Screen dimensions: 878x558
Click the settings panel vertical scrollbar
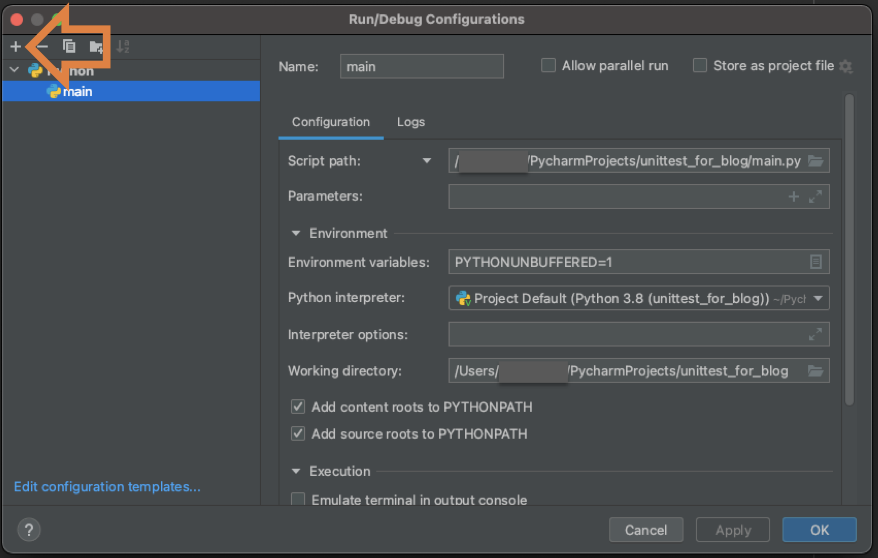849,250
